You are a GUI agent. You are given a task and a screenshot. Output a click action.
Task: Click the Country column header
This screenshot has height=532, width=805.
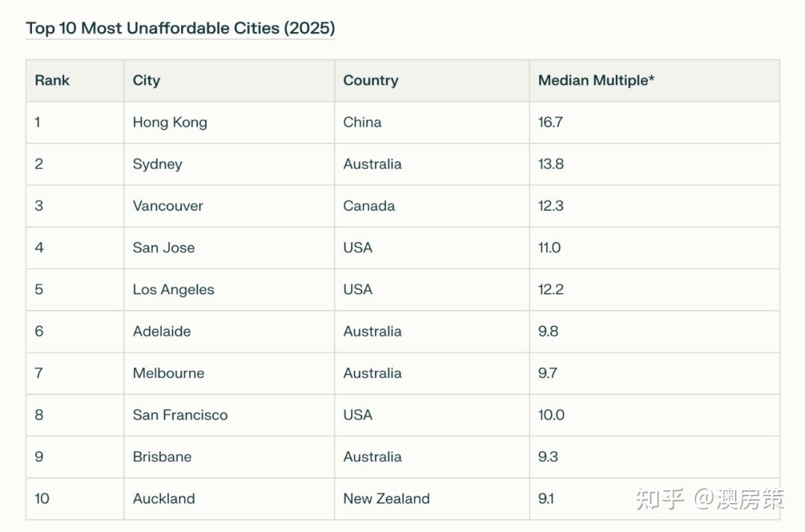(370, 80)
